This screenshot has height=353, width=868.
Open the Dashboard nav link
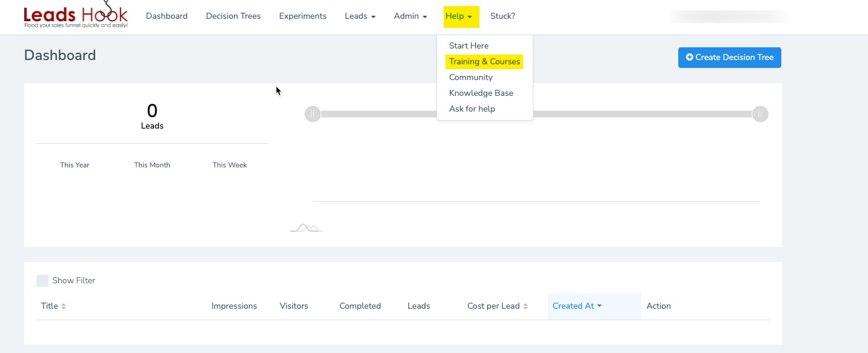[167, 16]
